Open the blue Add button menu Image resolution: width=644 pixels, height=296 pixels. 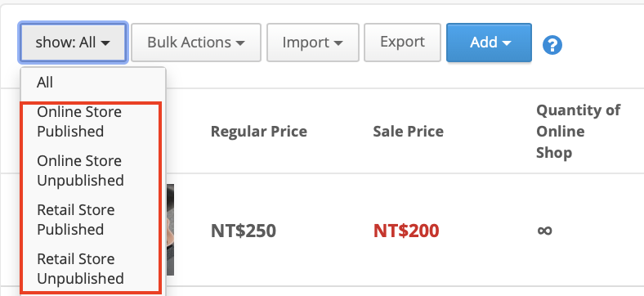tap(490, 43)
